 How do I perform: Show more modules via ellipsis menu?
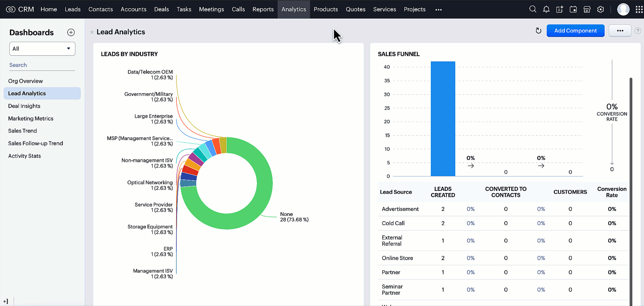point(438,10)
